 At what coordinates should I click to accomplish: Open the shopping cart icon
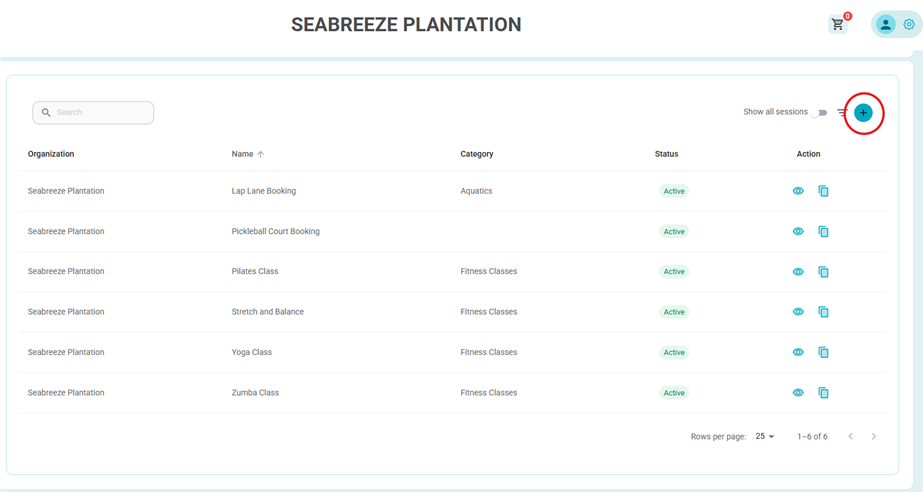coord(838,24)
